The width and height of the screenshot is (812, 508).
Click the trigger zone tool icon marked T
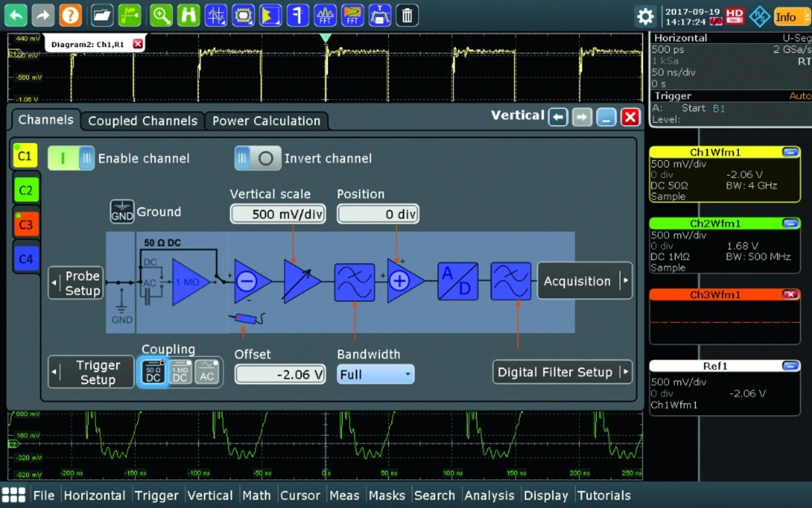point(379,15)
